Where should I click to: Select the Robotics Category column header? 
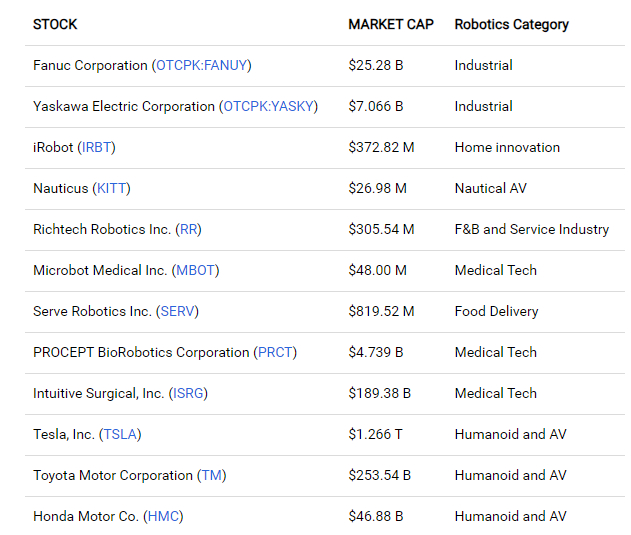click(511, 24)
